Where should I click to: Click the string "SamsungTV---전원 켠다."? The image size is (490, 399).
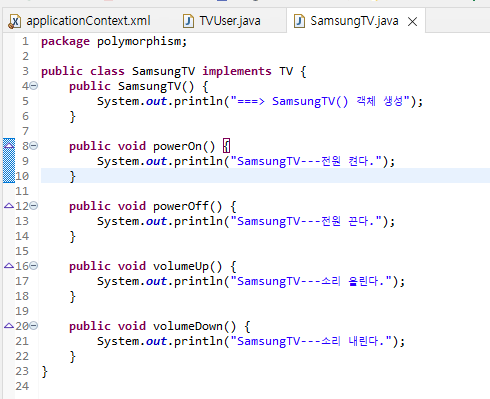tap(306, 161)
